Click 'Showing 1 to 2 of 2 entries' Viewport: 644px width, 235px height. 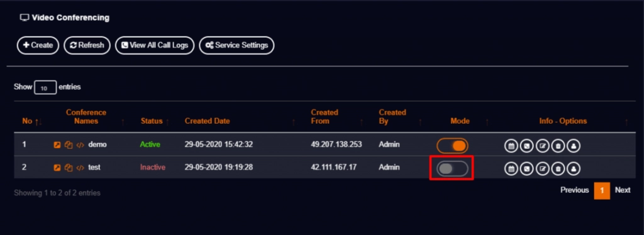(x=57, y=193)
